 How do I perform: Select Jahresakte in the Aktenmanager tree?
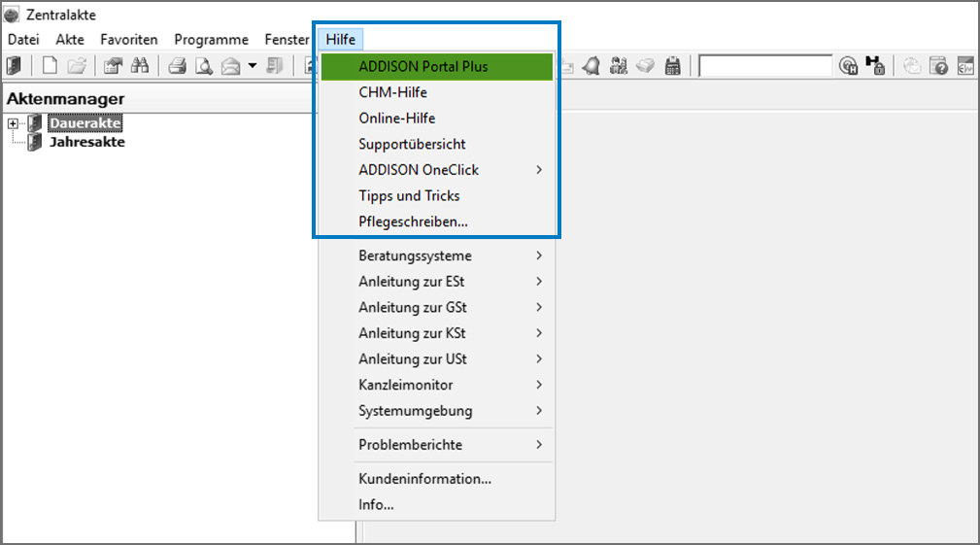[x=86, y=142]
